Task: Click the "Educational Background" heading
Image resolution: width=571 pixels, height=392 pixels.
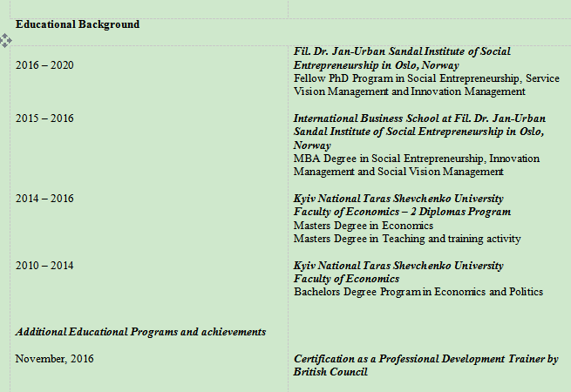Action: point(78,24)
